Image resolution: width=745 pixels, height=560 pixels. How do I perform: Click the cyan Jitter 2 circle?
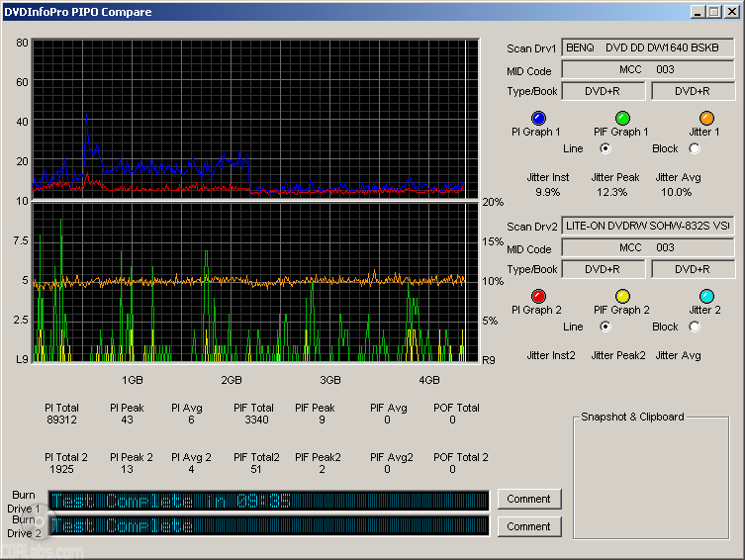(706, 297)
